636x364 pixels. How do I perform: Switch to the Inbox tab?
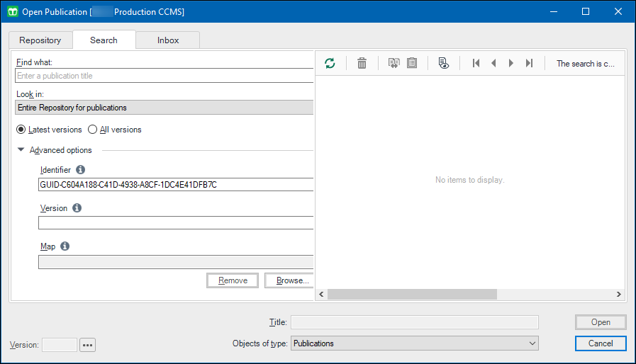pyautogui.click(x=168, y=40)
